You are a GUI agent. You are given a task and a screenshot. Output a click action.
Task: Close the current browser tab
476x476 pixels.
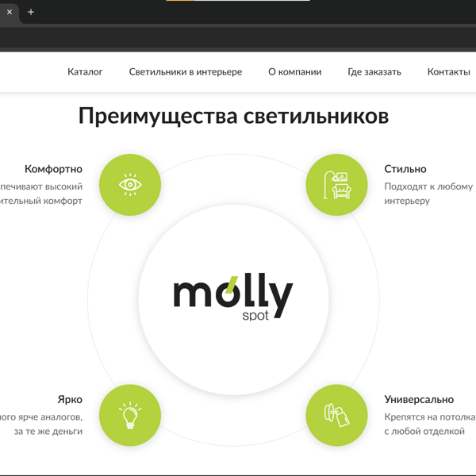coord(10,12)
